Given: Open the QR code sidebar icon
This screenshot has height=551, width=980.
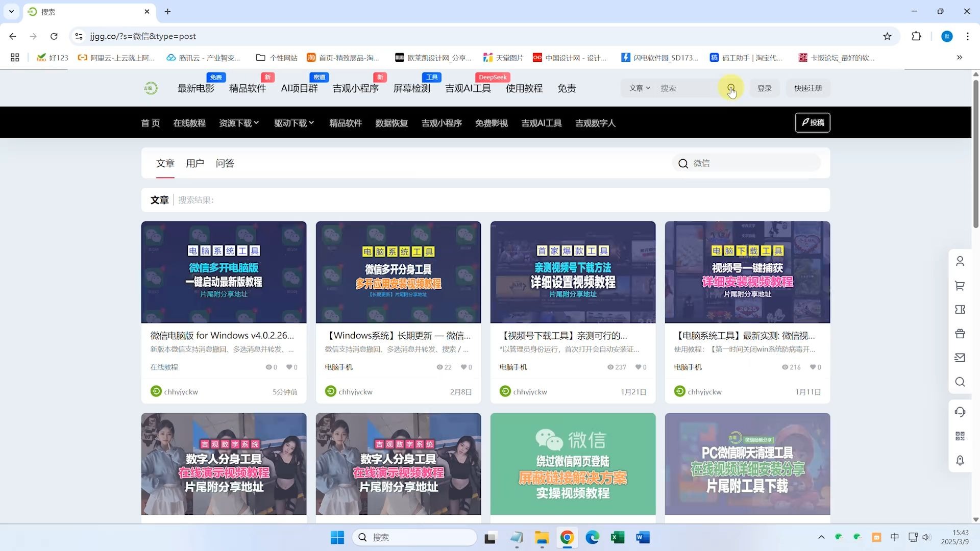Looking at the screenshot, I should [960, 436].
